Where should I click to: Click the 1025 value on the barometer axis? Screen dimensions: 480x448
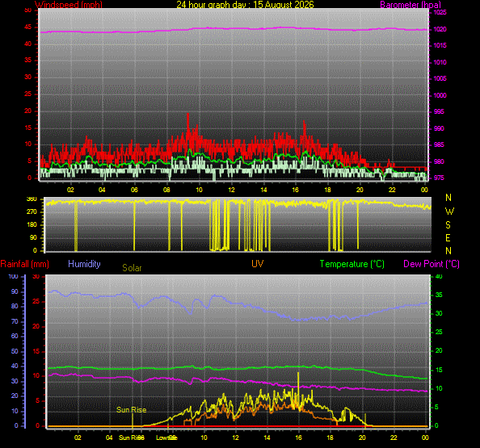(x=440, y=12)
